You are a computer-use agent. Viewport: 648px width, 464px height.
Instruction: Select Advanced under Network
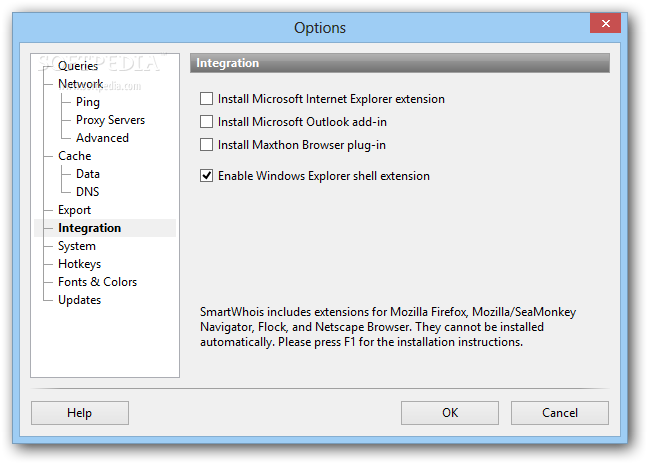coord(102,138)
